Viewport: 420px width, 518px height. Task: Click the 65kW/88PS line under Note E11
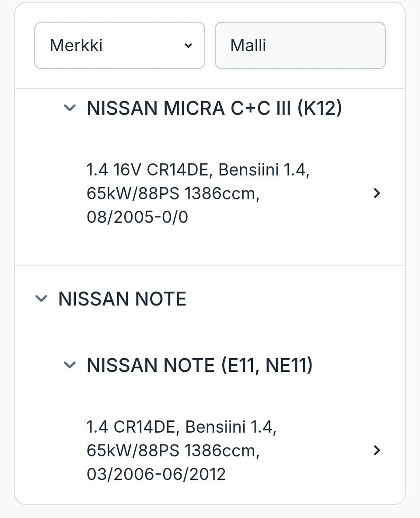[x=173, y=451]
